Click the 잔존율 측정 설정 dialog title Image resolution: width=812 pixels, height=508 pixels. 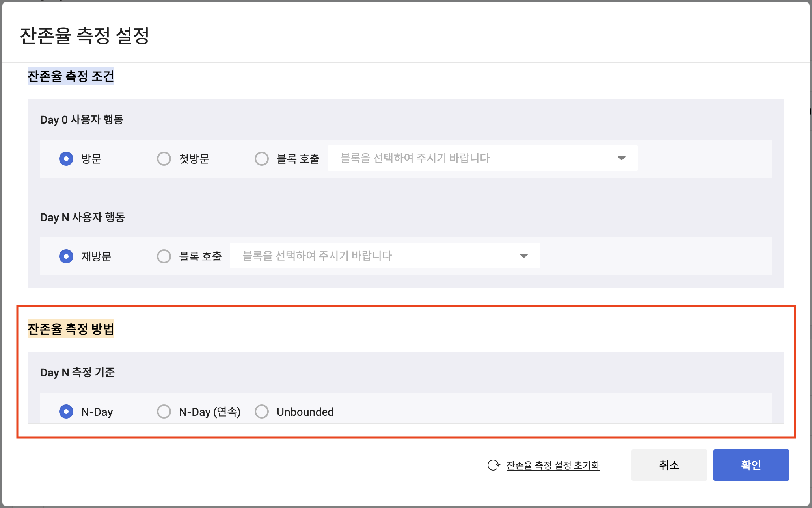point(84,36)
